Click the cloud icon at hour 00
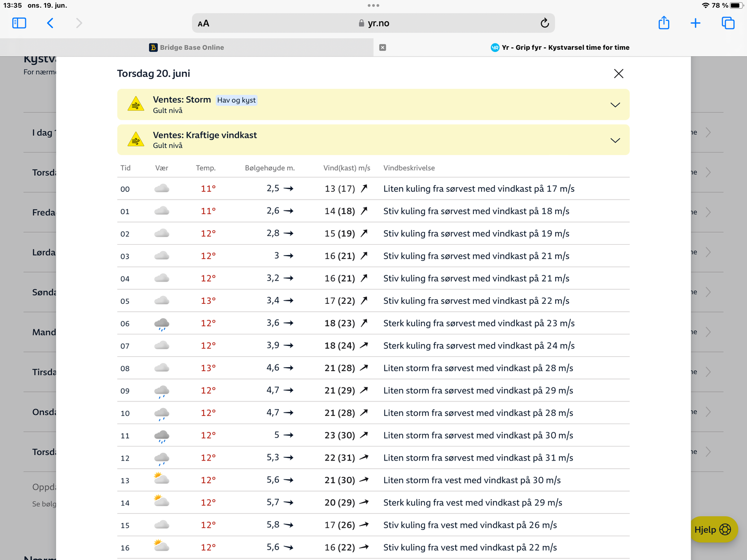 tap(162, 188)
